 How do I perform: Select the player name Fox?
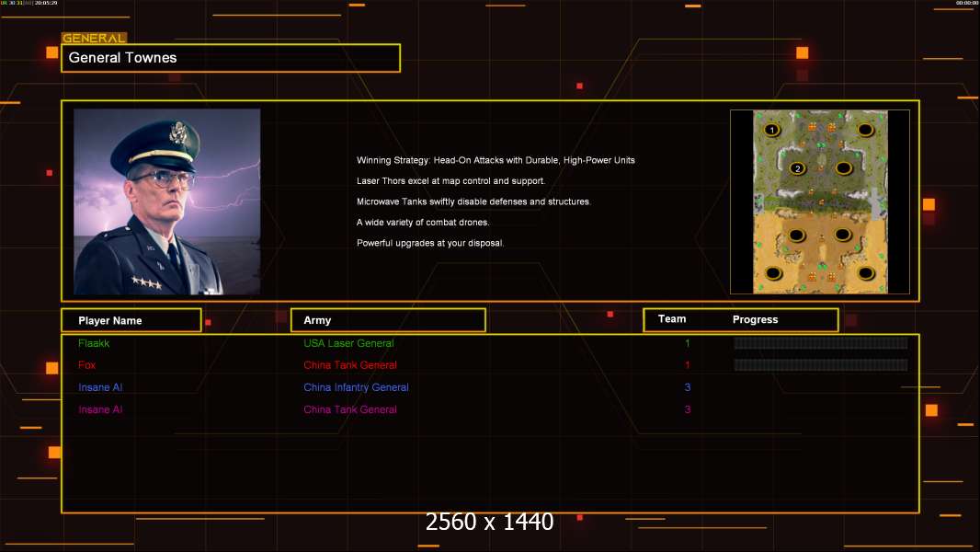click(x=86, y=365)
